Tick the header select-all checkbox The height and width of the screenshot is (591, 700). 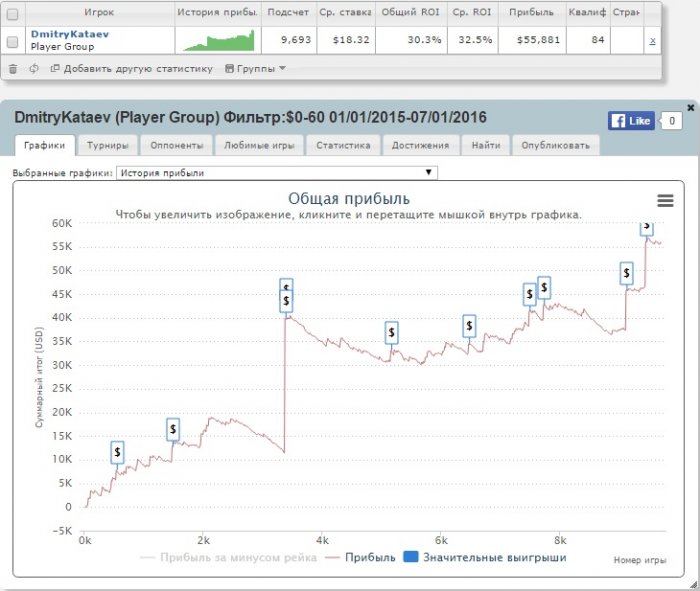[x=12, y=14]
